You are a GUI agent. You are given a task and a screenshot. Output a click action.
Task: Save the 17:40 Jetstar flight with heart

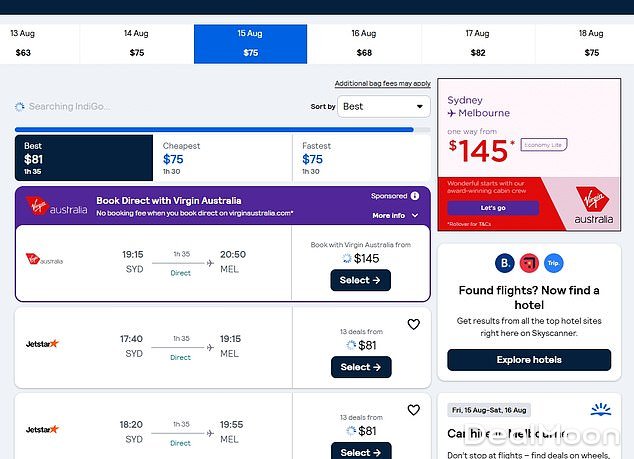point(413,324)
